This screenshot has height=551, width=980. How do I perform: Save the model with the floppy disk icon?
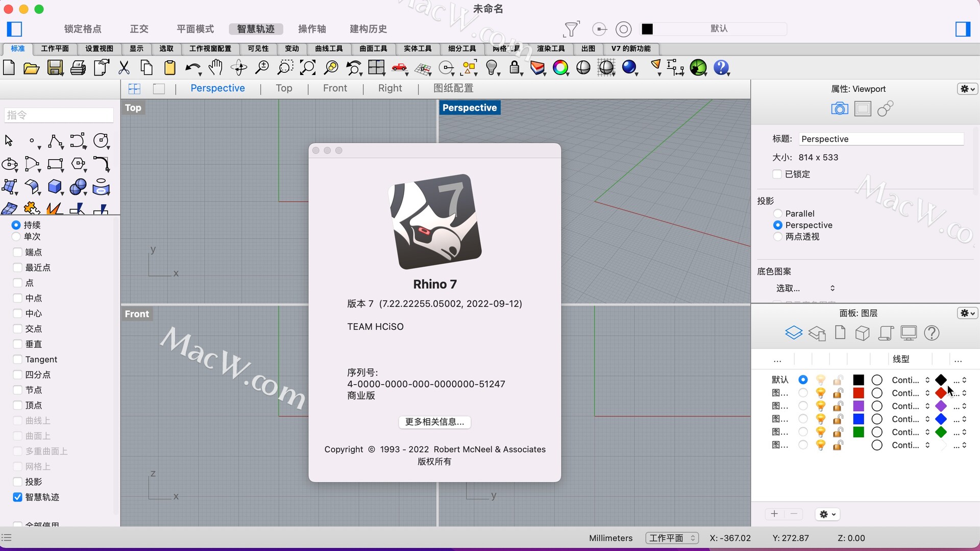[55, 67]
